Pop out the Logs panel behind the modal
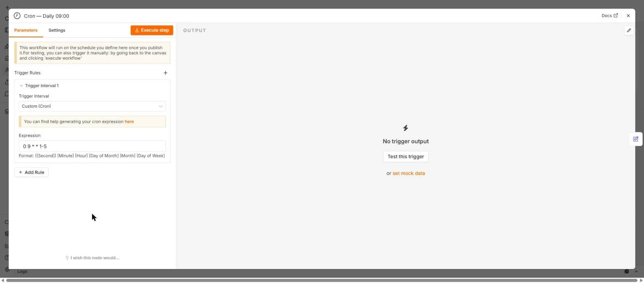644x283 pixels. tap(627, 271)
